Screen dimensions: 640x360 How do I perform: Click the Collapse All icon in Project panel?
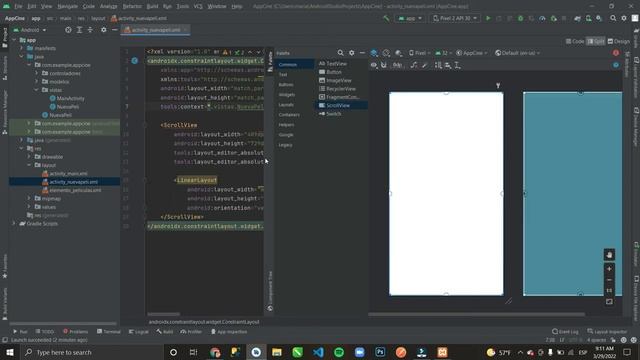[90, 30]
